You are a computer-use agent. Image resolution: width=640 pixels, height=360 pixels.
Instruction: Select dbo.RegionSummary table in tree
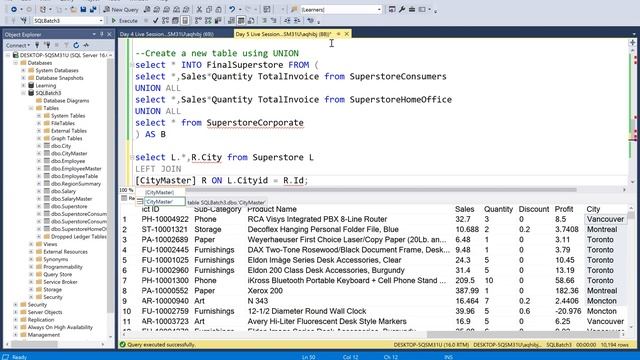click(76, 184)
